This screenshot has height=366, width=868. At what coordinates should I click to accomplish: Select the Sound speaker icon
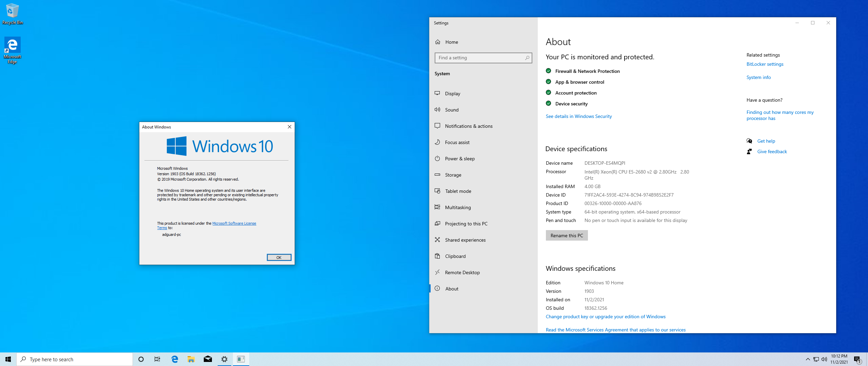point(437,109)
